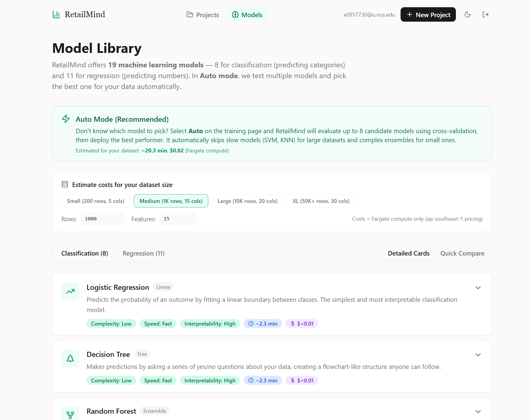Click Decision Tree $<0.01 cost badge
This screenshot has height=420, width=531.
coord(302,380)
